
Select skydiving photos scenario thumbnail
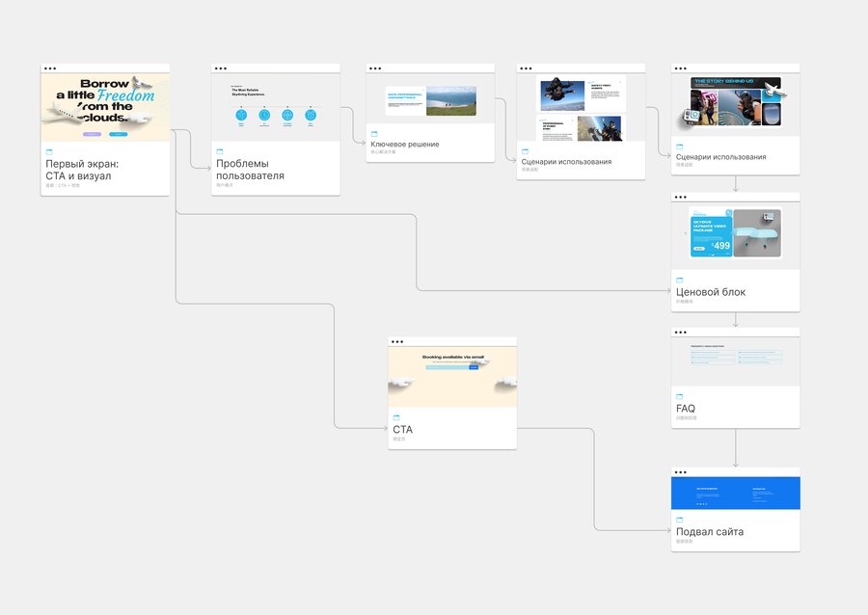(x=581, y=107)
